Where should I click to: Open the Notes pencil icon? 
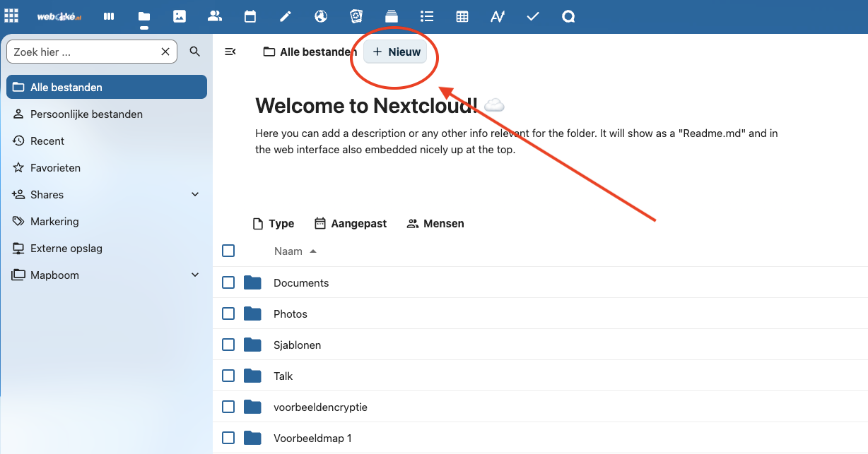point(286,16)
